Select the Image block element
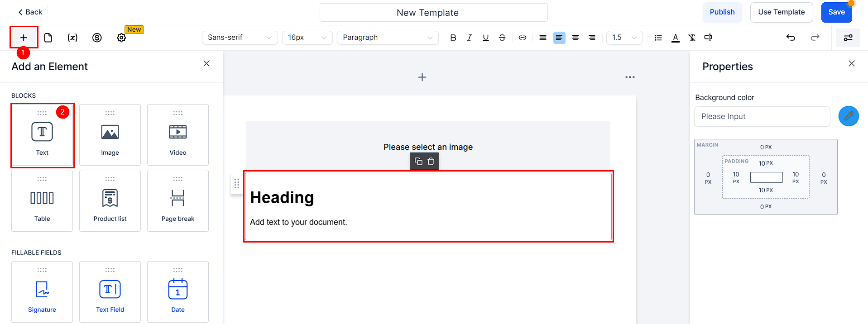The width and height of the screenshot is (868, 324). coord(110,135)
